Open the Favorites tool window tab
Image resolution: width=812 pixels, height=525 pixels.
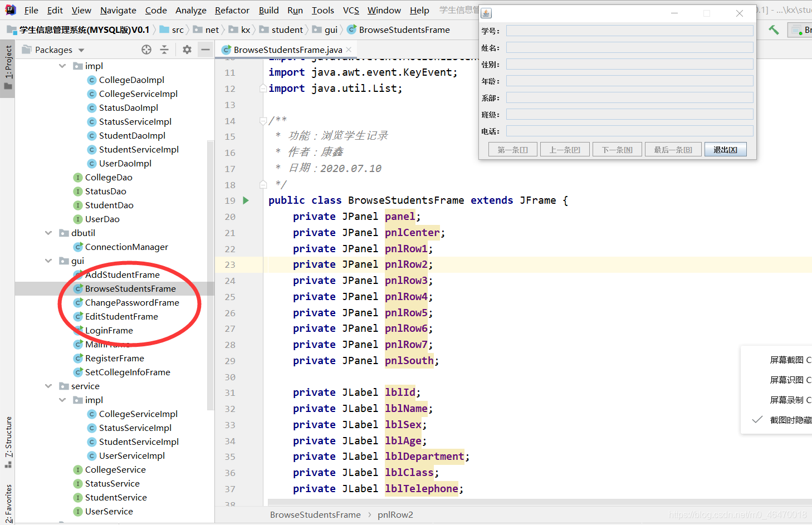[8, 502]
